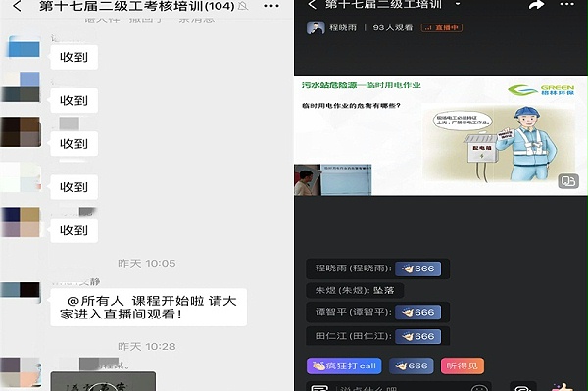Send the 666 quick reply button
The width and height of the screenshot is (588, 391).
coord(411,366)
